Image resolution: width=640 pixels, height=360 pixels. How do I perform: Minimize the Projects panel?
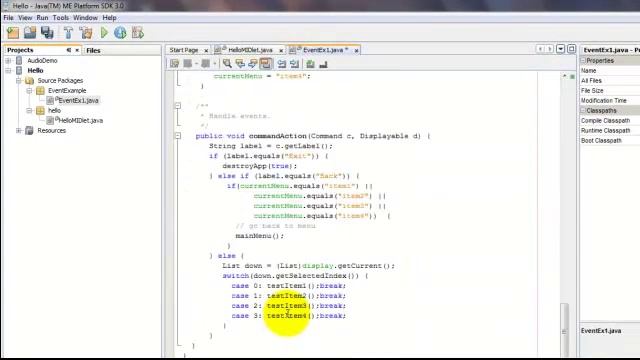point(69,50)
